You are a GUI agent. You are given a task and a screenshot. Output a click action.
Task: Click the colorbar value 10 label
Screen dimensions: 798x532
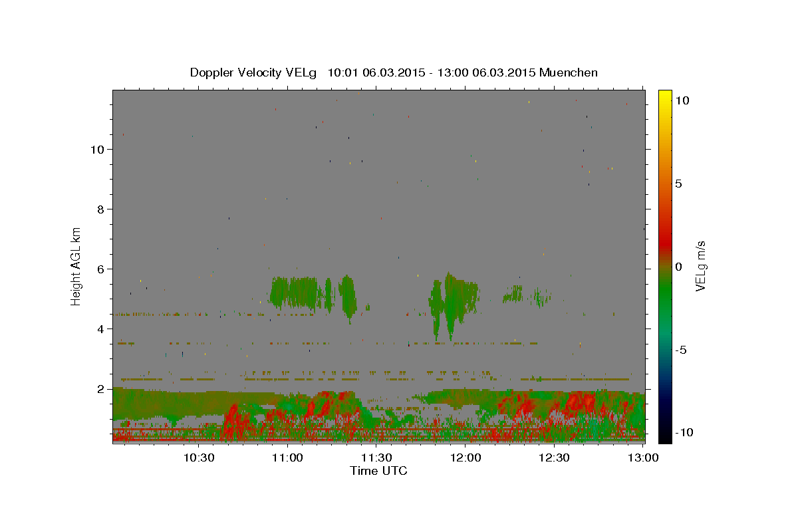(x=682, y=100)
